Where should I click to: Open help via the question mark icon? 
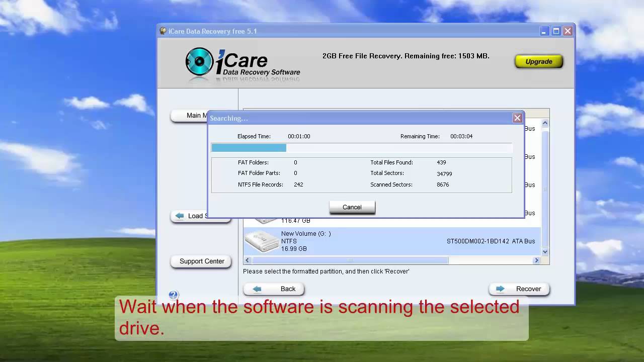(x=173, y=295)
